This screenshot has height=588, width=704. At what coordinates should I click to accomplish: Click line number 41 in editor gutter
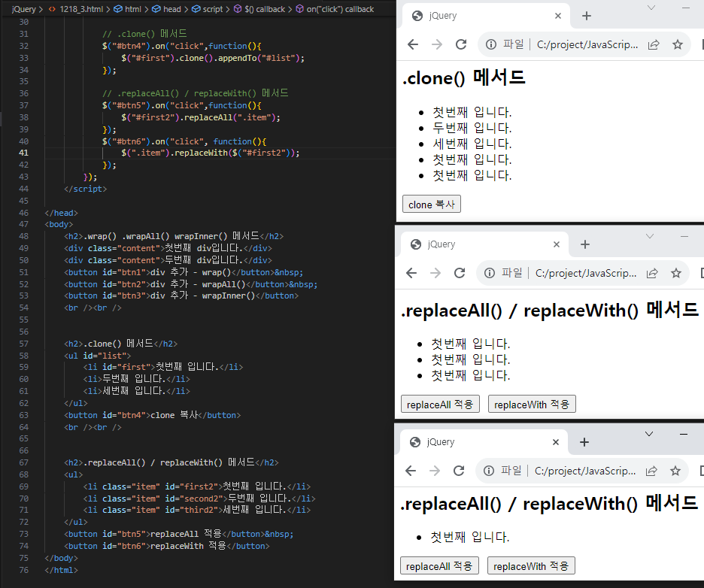click(x=23, y=153)
